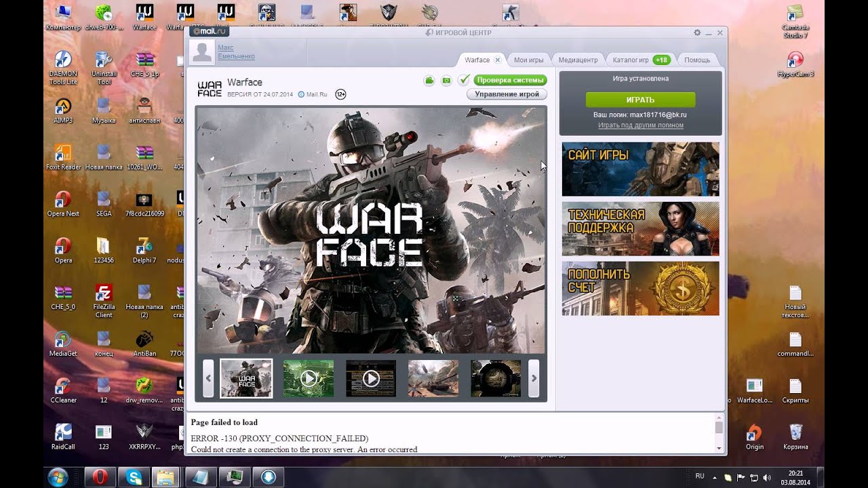Open Delphi 7 desktop icon
868x488 pixels.
(144, 250)
